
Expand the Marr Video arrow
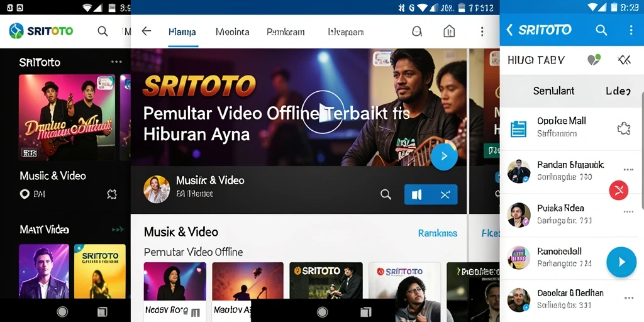click(x=118, y=230)
